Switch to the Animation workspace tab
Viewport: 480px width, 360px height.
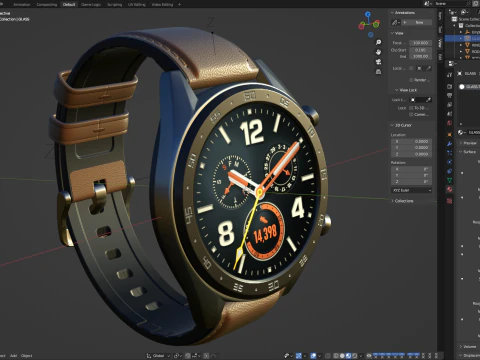(x=22, y=4)
